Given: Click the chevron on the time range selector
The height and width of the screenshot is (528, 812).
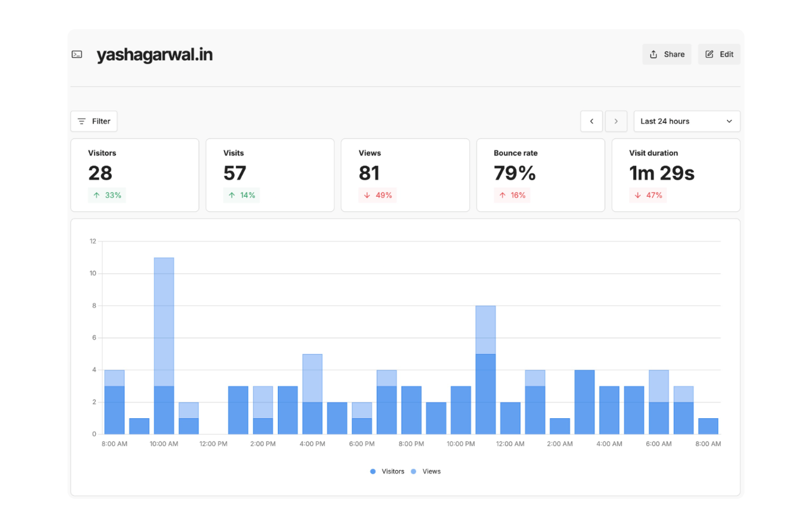Looking at the screenshot, I should pos(730,121).
